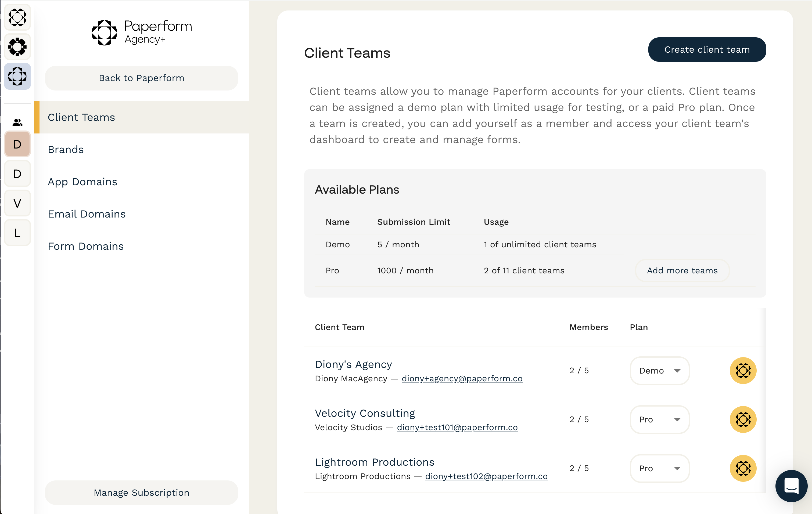Click the top Paperform logo icon in left rail
Image resolution: width=812 pixels, height=514 pixels.
(17, 17)
